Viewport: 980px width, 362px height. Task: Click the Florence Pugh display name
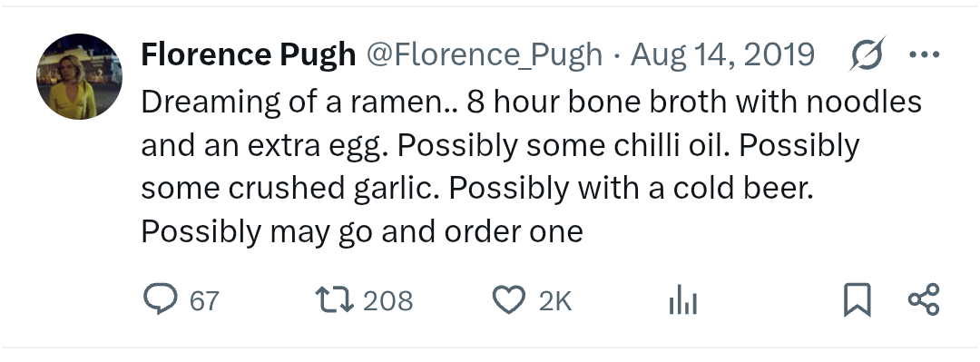point(248,54)
